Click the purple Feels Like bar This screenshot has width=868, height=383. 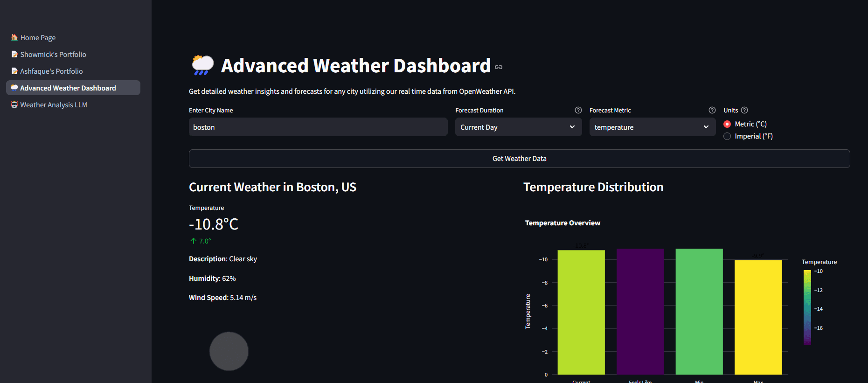pyautogui.click(x=640, y=311)
